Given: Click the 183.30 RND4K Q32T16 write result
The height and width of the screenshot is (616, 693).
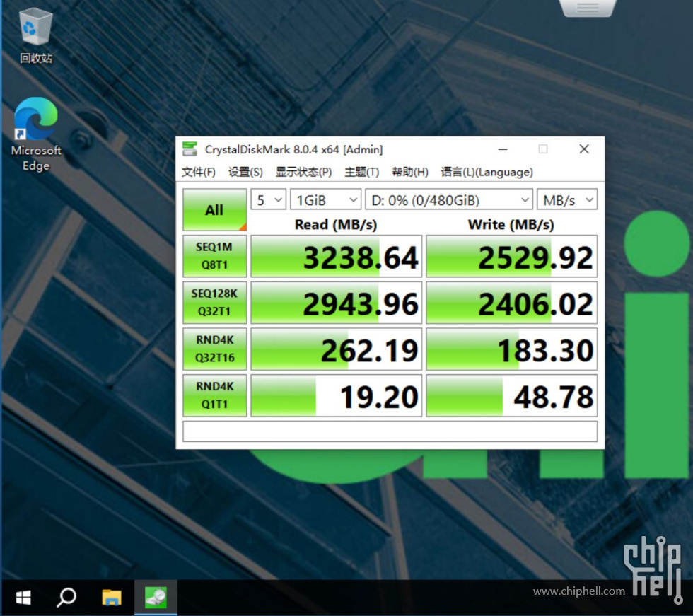Looking at the screenshot, I should coord(511,349).
